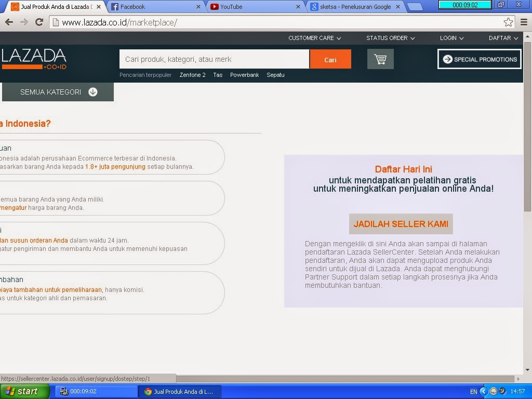Viewport: 532px width, 399px height.
Task: Open the Tas popular search link
Action: [x=218, y=75]
